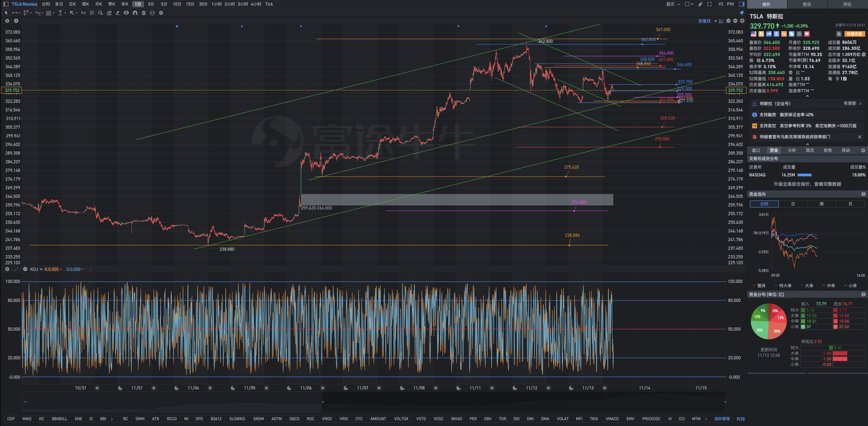
Task: Toggle magnet snap mode
Action: 135,13
